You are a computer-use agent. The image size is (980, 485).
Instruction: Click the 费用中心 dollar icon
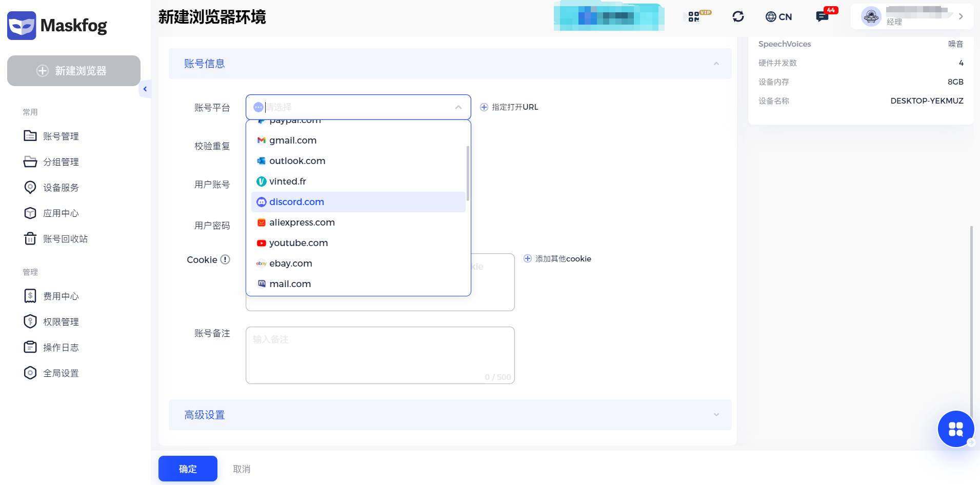point(30,296)
